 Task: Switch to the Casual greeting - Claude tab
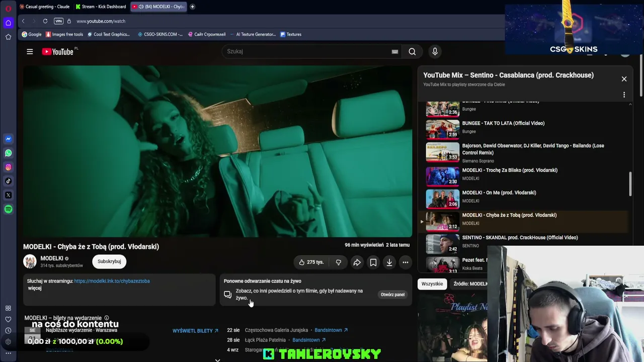44,7
